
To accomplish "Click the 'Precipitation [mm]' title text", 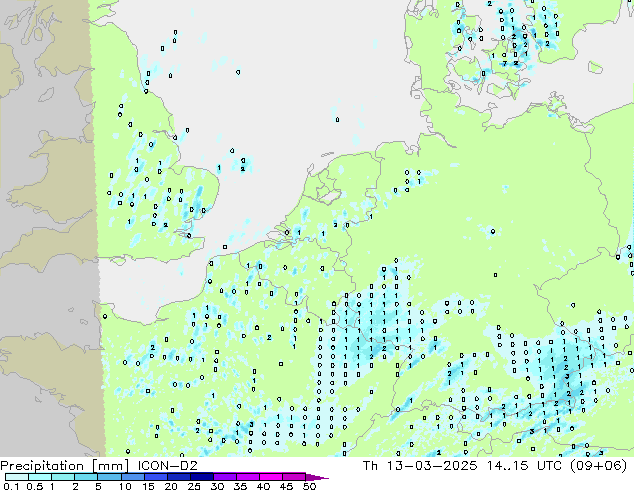I will point(65,466).
